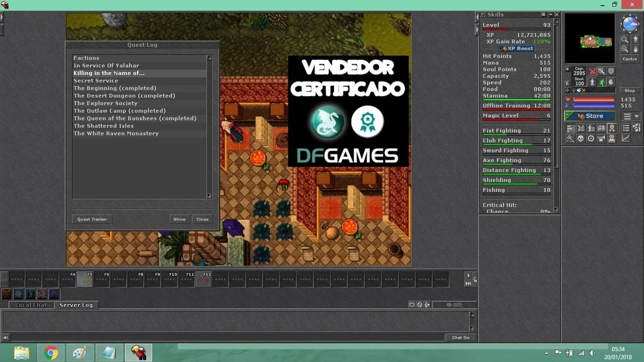Viewport: 644px width, 362px height.
Task: Set stand mode while attacking
Action: pos(593,82)
